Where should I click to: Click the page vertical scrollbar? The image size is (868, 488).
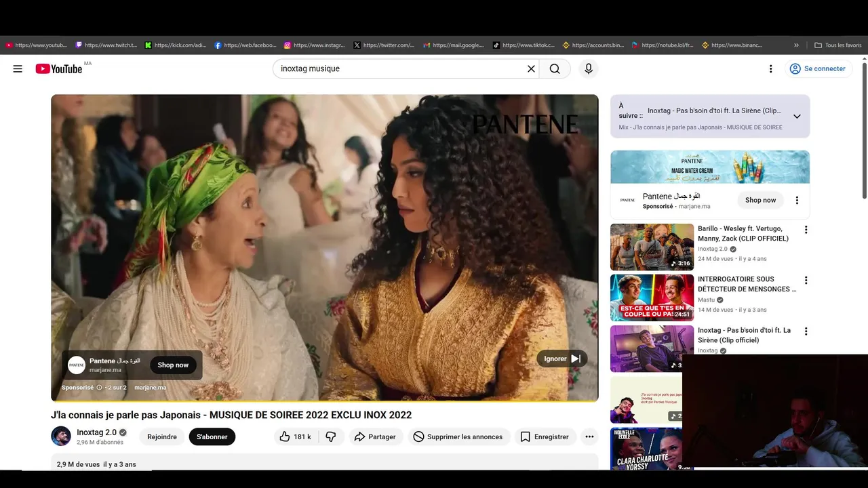tap(865, 130)
